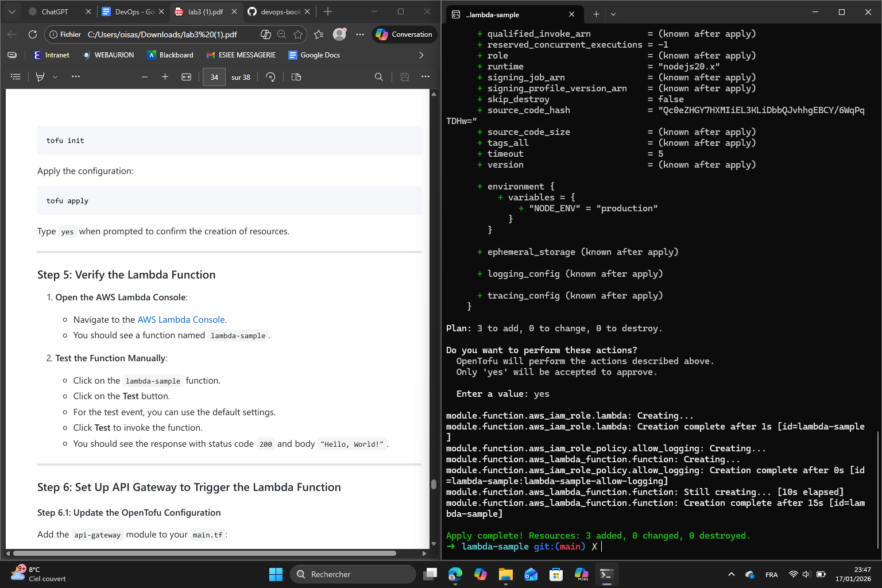Viewport: 882px width, 588px height.
Task: Open the PDF table of contents sidebar
Action: pos(16,76)
